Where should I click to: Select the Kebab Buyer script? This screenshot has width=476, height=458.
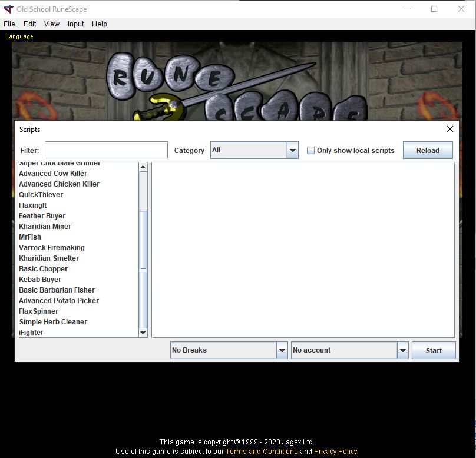coord(40,279)
